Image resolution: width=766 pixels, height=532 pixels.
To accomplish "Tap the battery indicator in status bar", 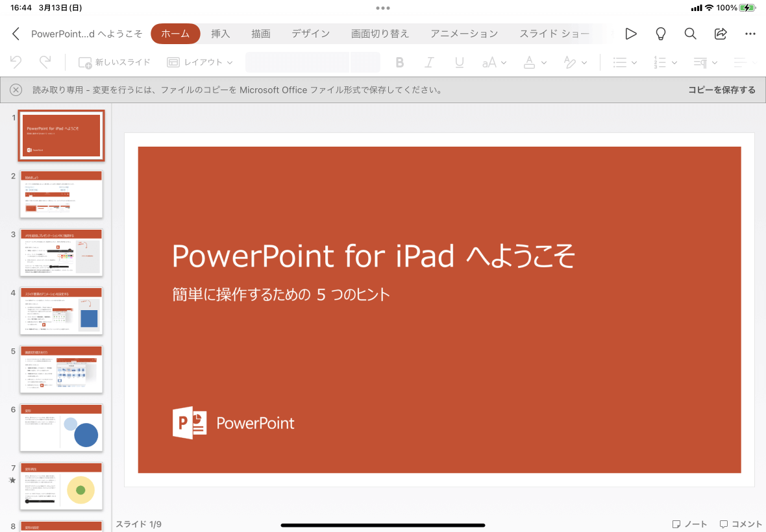I will pyautogui.click(x=747, y=8).
